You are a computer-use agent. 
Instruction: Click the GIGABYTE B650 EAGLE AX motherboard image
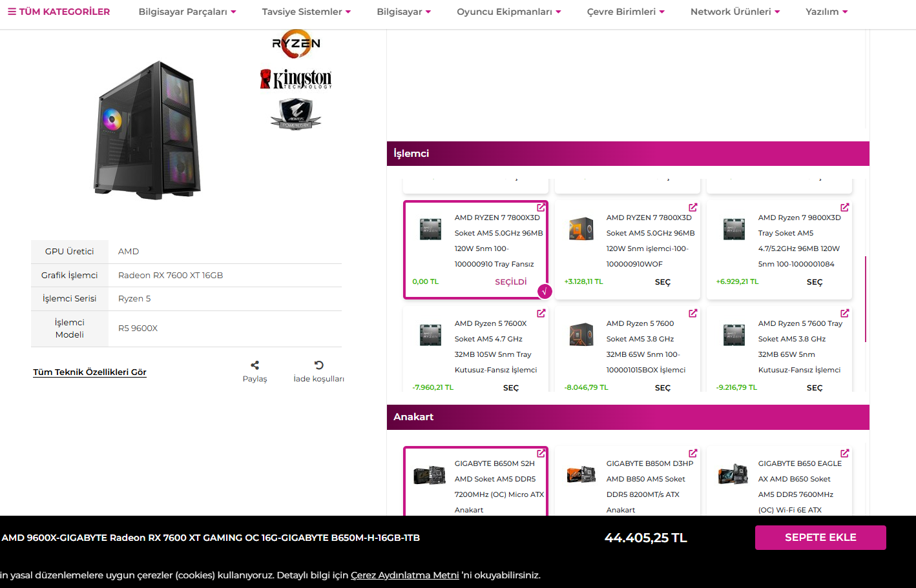coord(733,474)
